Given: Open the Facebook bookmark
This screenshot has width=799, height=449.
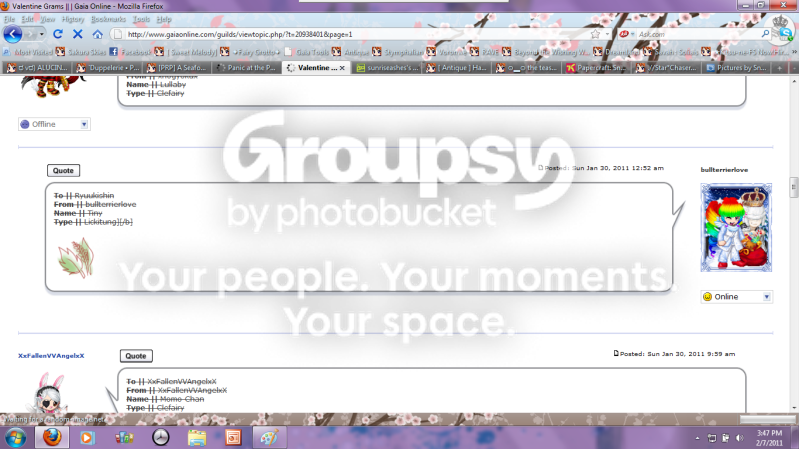Looking at the screenshot, I should tap(130, 52).
